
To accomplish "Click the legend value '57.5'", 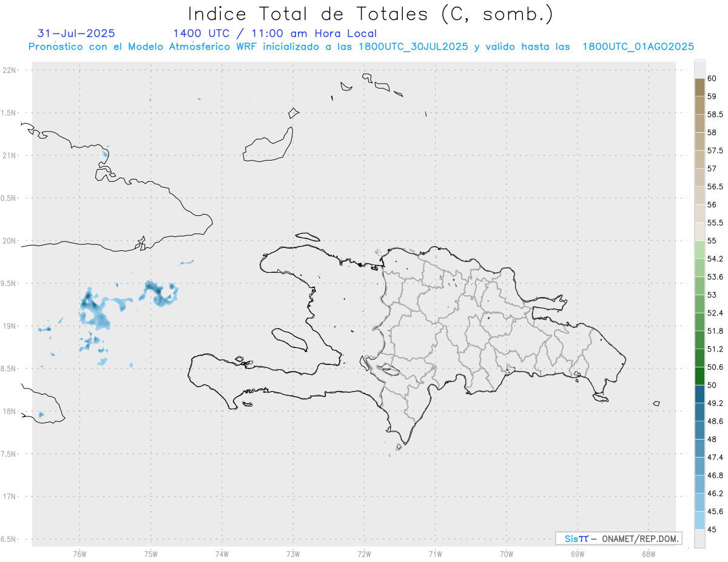I will (715, 150).
